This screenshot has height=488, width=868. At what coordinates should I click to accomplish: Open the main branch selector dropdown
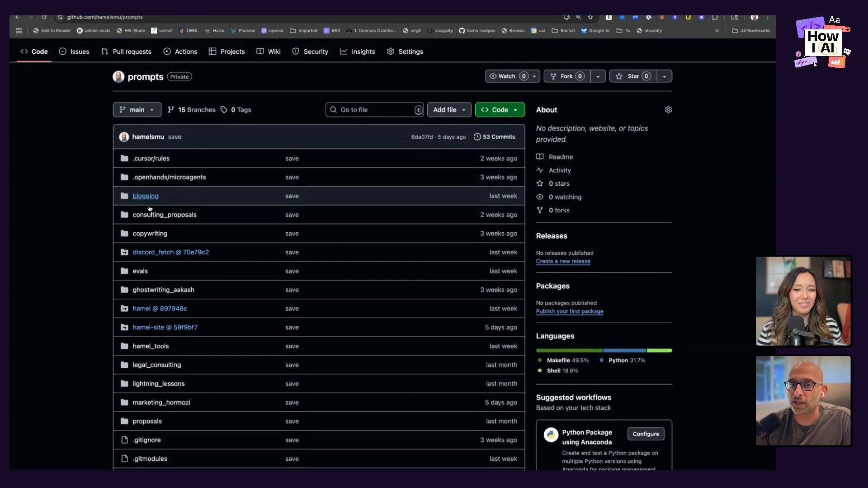pos(137,110)
